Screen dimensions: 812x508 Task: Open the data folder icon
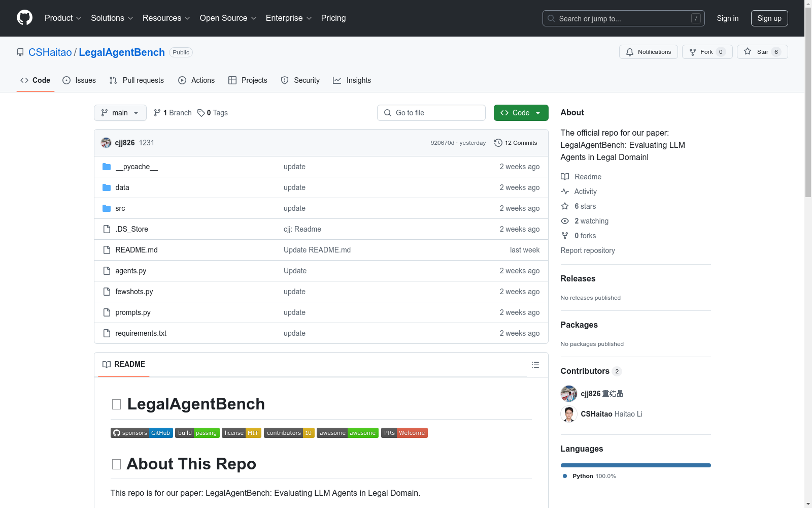click(107, 187)
